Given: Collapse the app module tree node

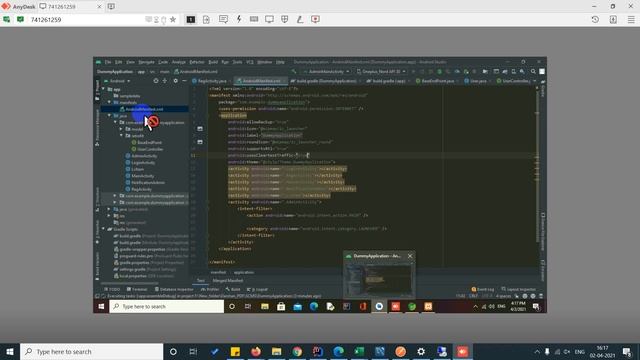Looking at the screenshot, I should click(104, 89).
